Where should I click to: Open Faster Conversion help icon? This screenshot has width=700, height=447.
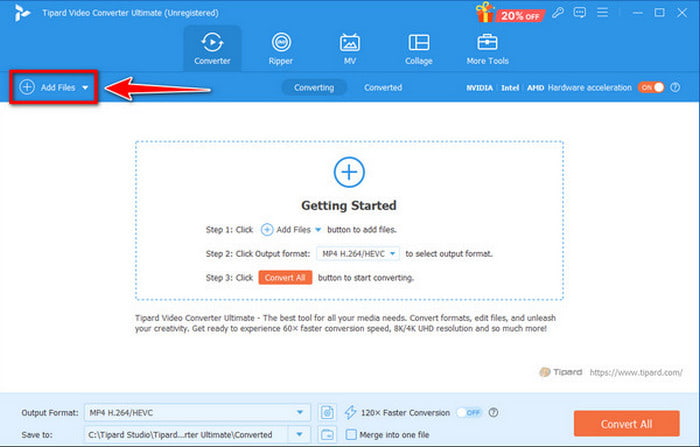[x=493, y=413]
